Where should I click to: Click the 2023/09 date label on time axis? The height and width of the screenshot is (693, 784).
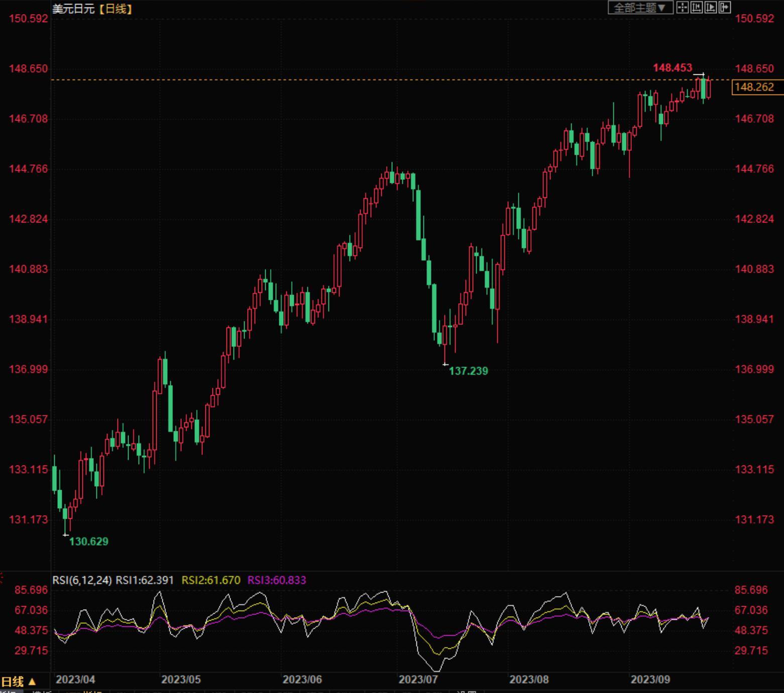tap(650, 679)
